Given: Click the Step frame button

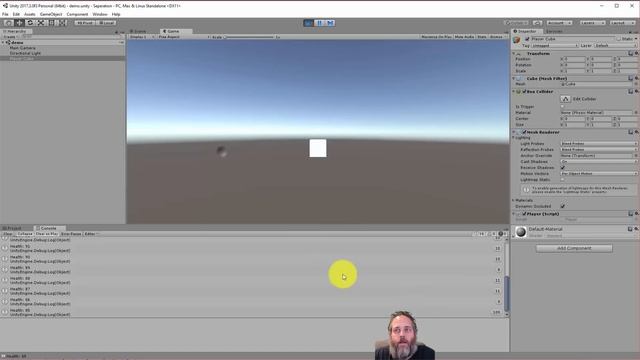Looking at the screenshot, I should click(x=330, y=23).
